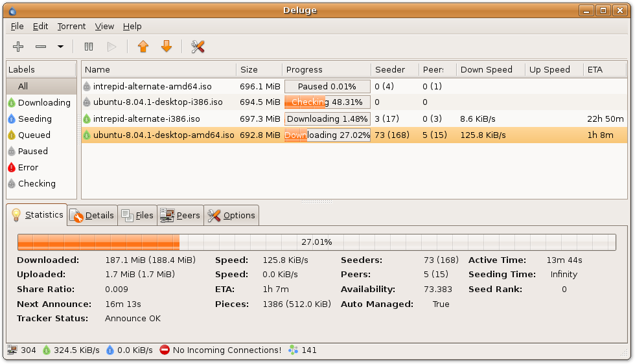Click the red Error drop icon
Viewport: 635px width, 364px height.
12,167
